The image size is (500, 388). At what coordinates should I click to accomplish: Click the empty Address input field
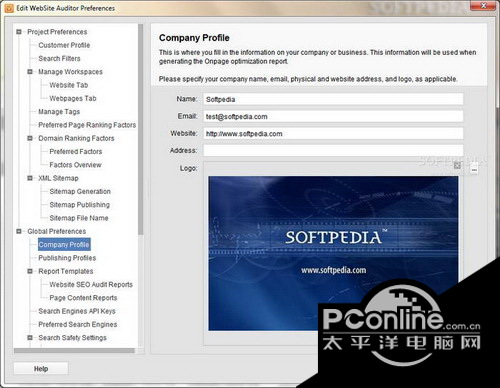[x=333, y=150]
